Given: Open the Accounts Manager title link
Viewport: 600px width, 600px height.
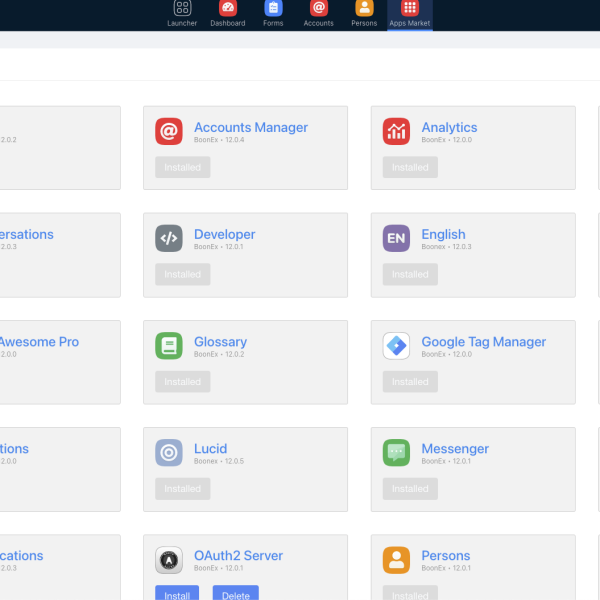Looking at the screenshot, I should click(250, 127).
